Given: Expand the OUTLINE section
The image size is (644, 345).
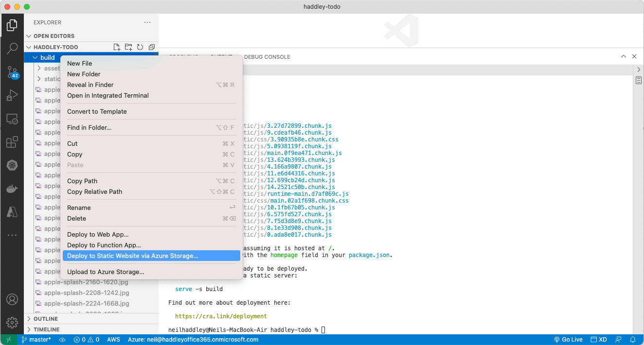Looking at the screenshot, I should click(46, 319).
